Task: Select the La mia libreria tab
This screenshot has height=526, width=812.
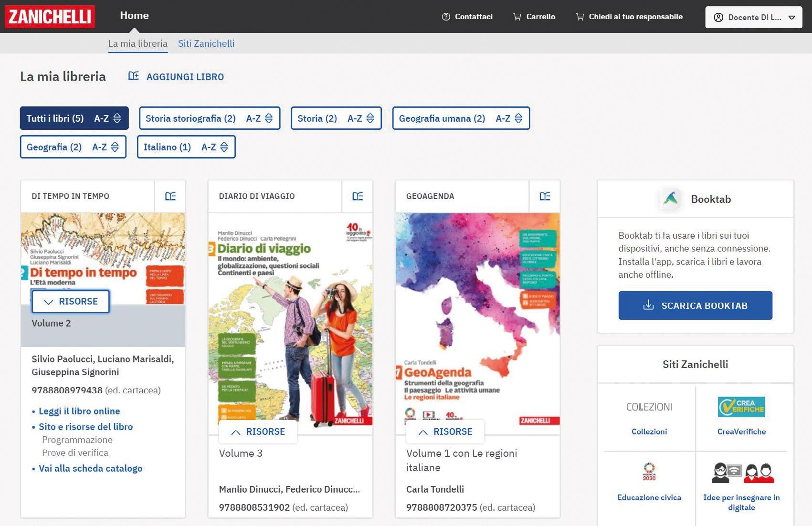Action: point(137,43)
